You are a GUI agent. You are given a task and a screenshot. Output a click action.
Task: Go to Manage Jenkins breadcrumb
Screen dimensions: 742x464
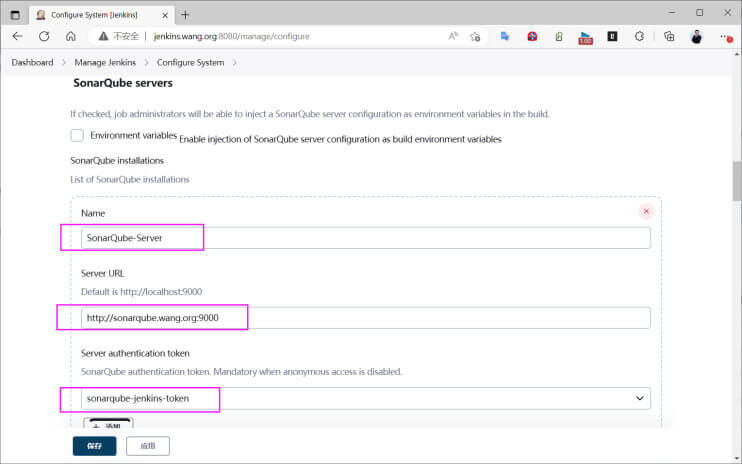tap(105, 62)
